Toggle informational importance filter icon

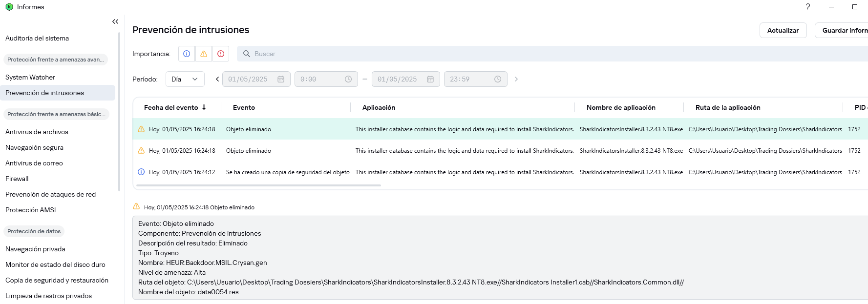(187, 54)
